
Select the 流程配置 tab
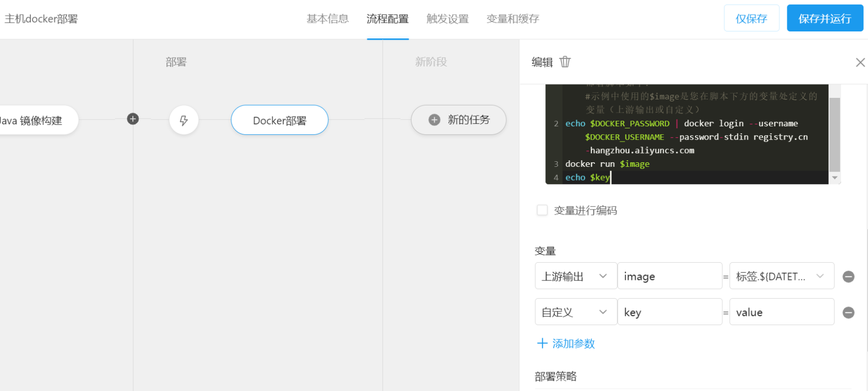tap(388, 19)
